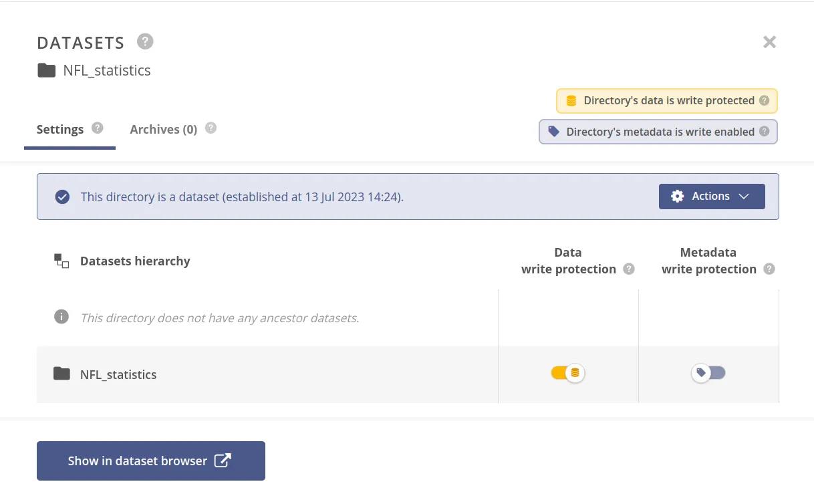Open the external link icon on dataset browser button
Viewport: 814px width, 504px height.
223,460
